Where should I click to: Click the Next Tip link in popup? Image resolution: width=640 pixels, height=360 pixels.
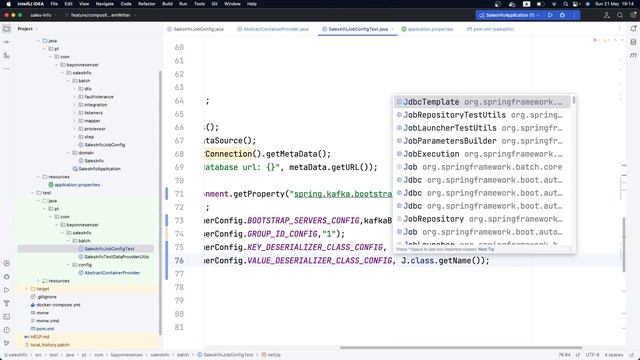(x=486, y=249)
